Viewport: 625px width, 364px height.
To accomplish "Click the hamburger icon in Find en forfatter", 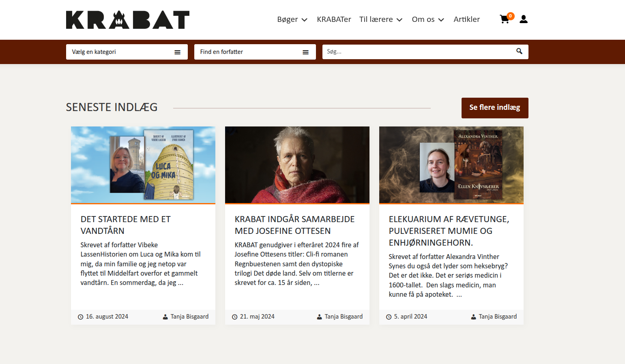I will pyautogui.click(x=305, y=52).
